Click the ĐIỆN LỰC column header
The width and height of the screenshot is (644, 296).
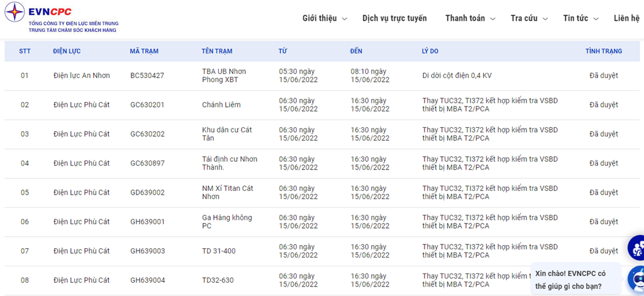click(x=67, y=51)
